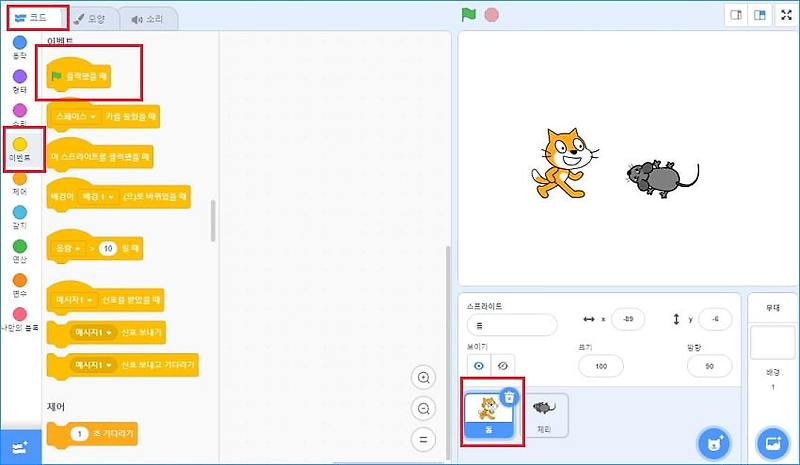Click the 무대 (Stage) panel label
Screen dimensions: 800x465
click(x=772, y=308)
